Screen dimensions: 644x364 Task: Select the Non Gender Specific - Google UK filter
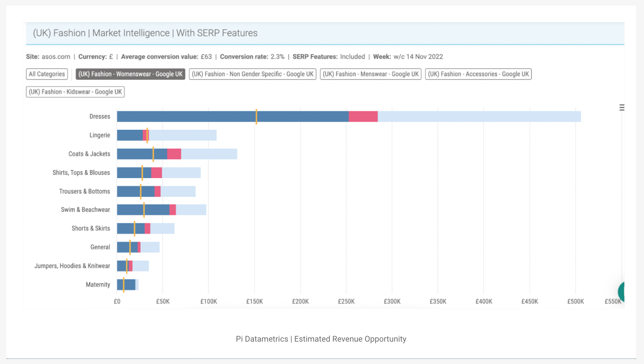(x=252, y=74)
